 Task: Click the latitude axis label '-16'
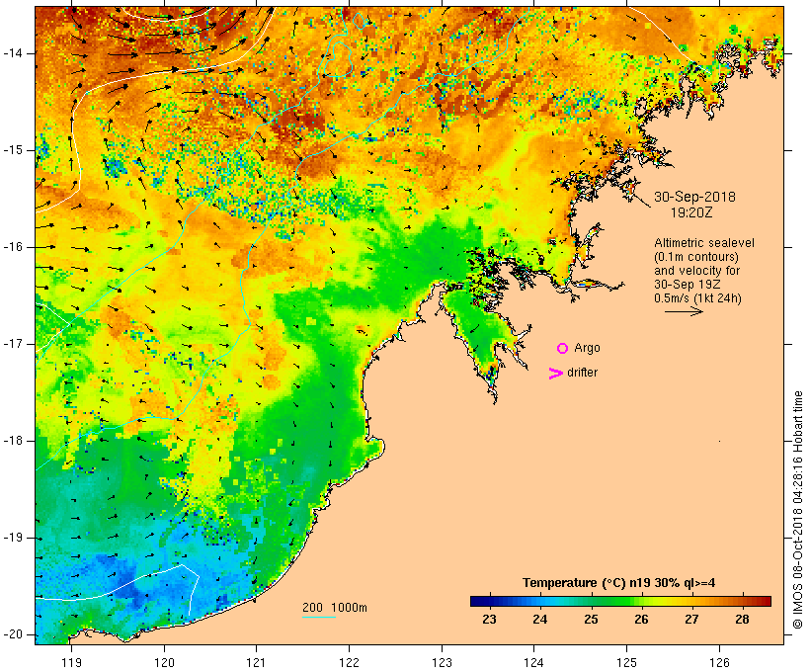(x=13, y=247)
